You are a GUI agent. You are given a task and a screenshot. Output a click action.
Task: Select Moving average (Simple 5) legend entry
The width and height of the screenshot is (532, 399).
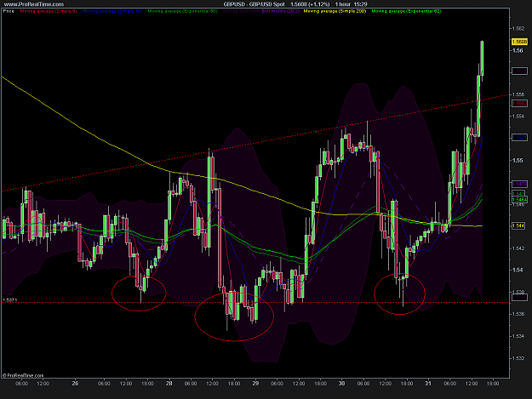click(x=49, y=11)
